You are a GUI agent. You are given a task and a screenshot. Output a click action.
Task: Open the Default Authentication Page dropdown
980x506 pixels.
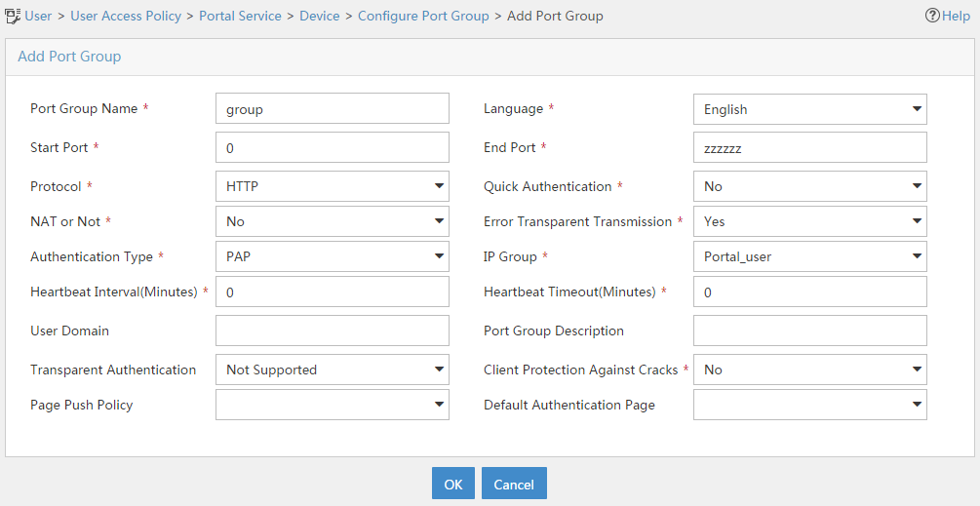[x=810, y=405]
